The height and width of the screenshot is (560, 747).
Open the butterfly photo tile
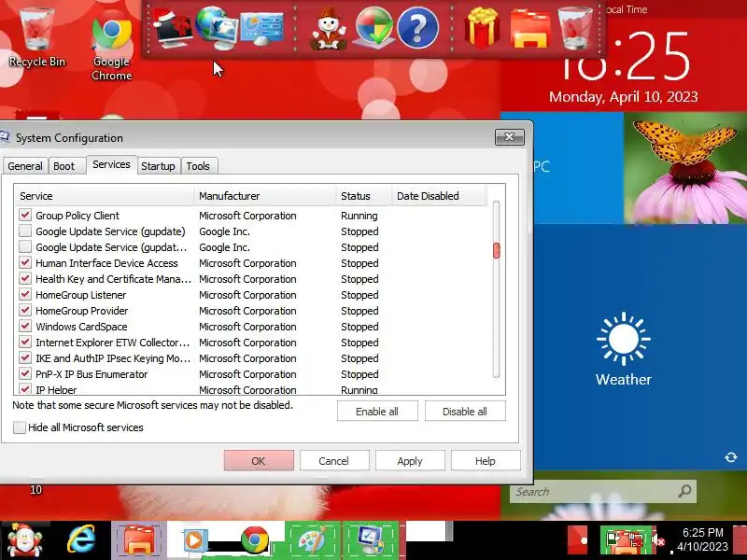[685, 168]
